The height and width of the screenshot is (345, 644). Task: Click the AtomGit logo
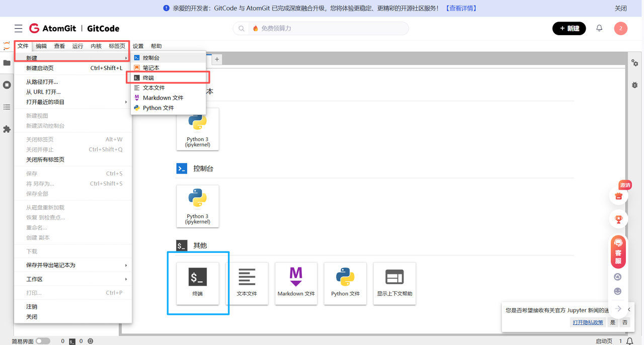click(53, 29)
